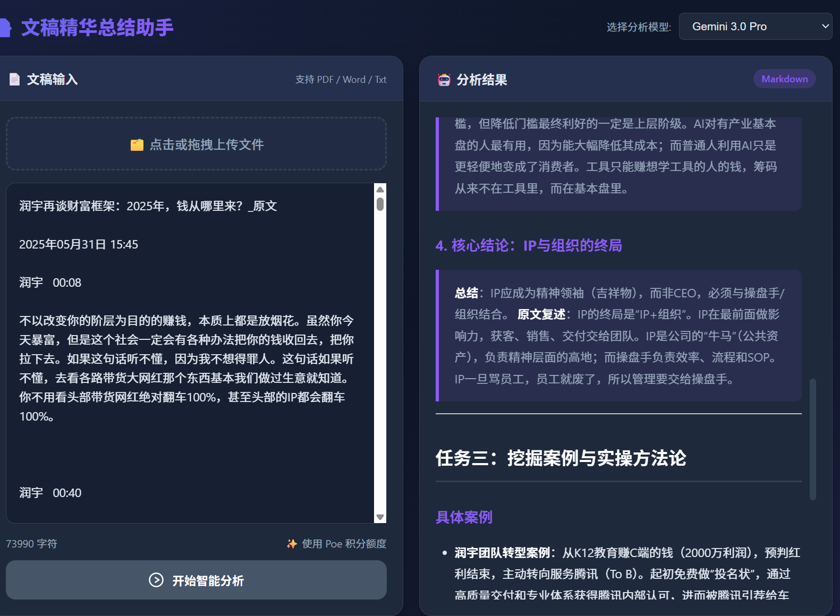The width and height of the screenshot is (840, 616).
Task: Click the textarea scrollbar thumb
Action: (380, 204)
